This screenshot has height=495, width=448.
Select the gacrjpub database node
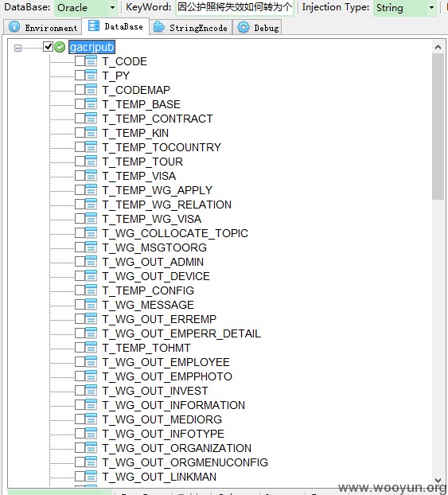point(92,47)
